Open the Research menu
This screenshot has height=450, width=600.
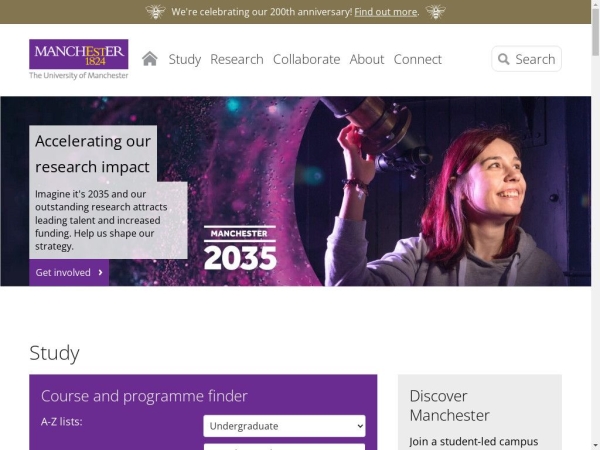pyautogui.click(x=237, y=59)
